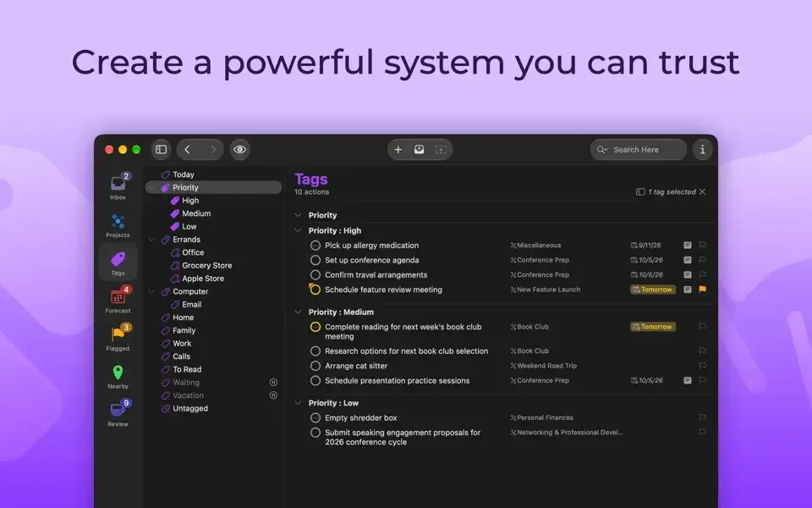The height and width of the screenshot is (508, 812).
Task: Open the Nearby perspective
Action: coord(118,376)
